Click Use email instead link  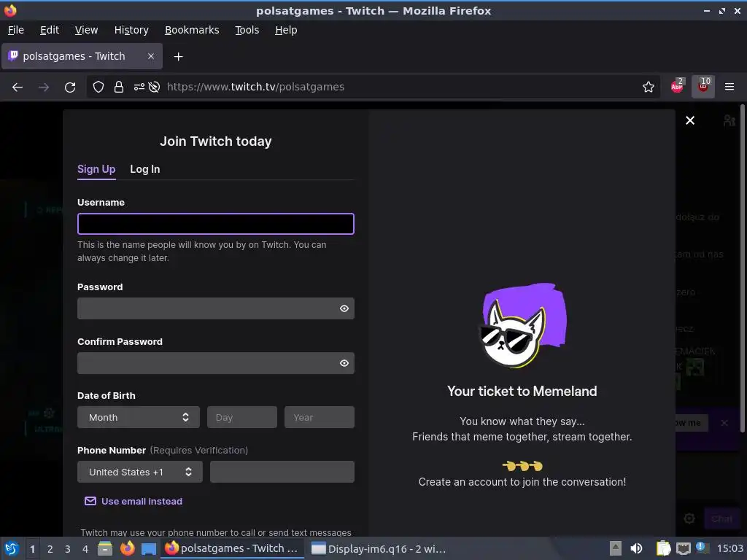pos(133,502)
